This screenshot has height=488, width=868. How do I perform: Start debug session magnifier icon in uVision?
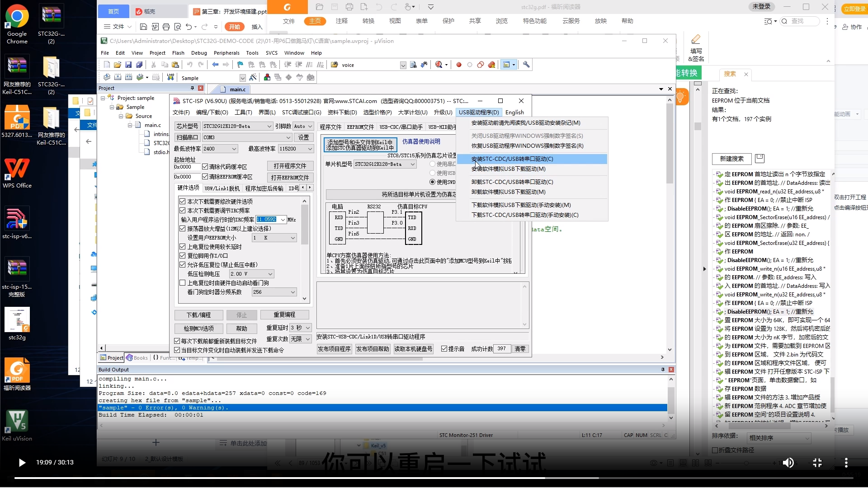click(x=439, y=65)
